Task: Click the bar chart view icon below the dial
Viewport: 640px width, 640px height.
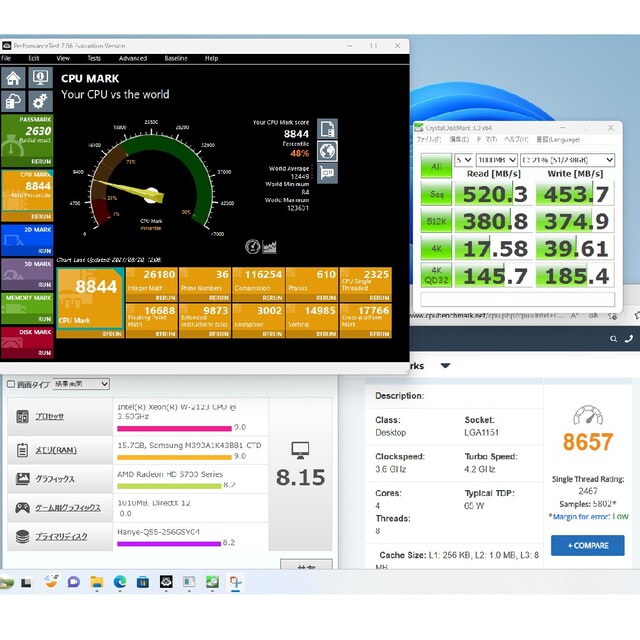Action: [269, 247]
